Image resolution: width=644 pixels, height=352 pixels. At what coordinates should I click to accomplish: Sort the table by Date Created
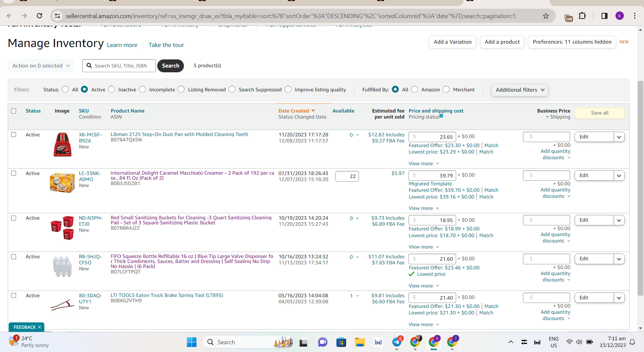click(297, 111)
